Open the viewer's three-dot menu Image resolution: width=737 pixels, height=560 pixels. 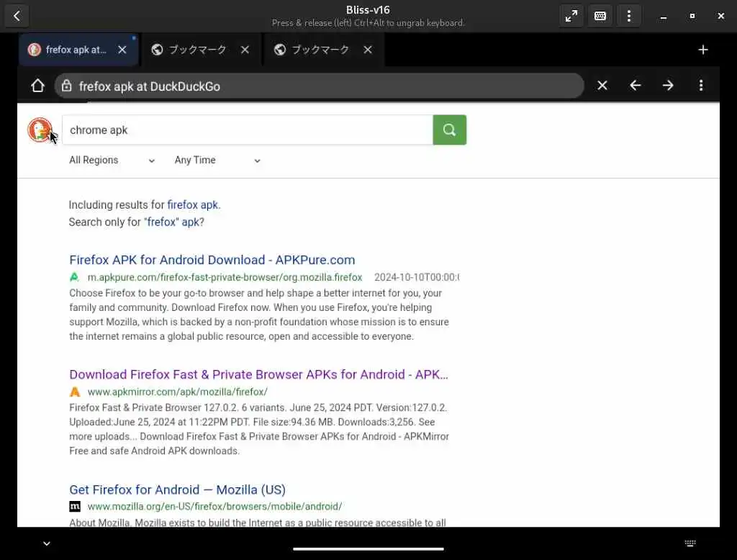coord(629,16)
